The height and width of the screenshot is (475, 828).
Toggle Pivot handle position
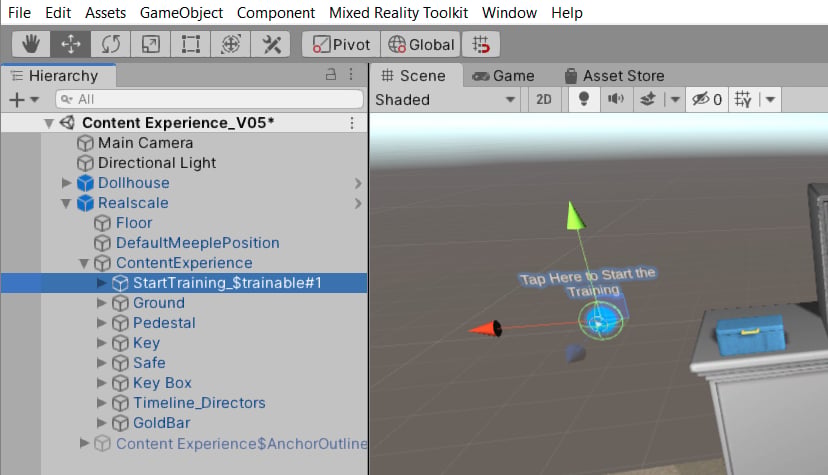coord(341,44)
